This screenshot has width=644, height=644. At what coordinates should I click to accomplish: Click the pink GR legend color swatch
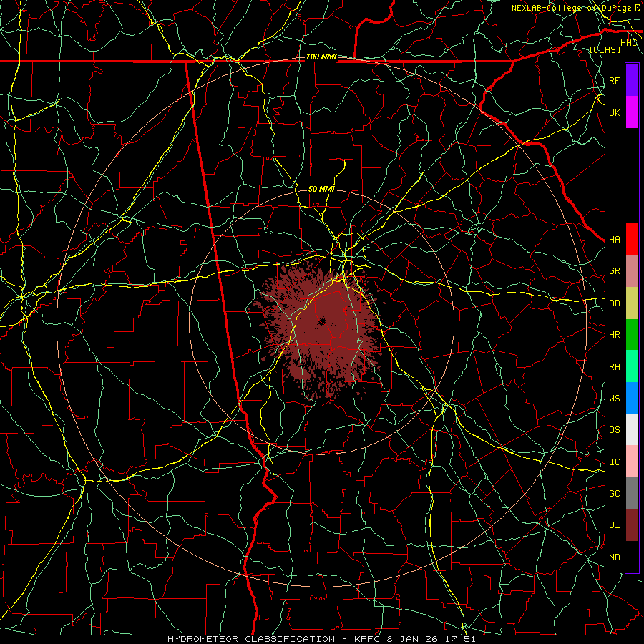point(632,271)
